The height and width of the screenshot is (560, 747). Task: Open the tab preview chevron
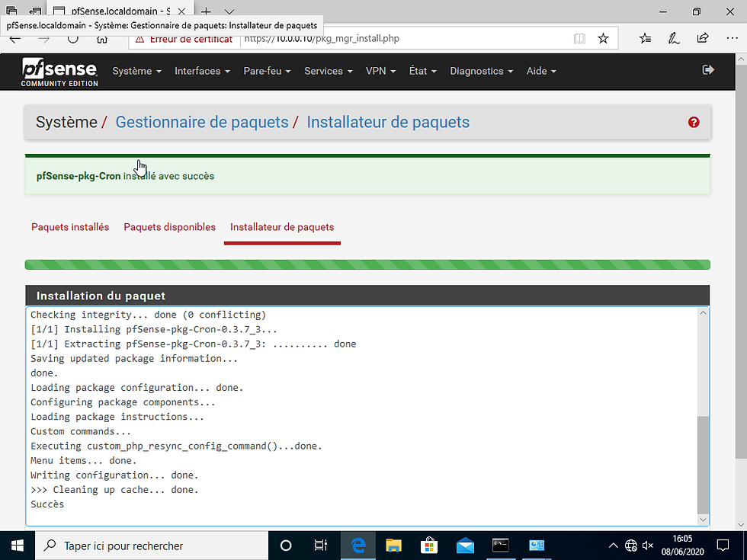229,11
